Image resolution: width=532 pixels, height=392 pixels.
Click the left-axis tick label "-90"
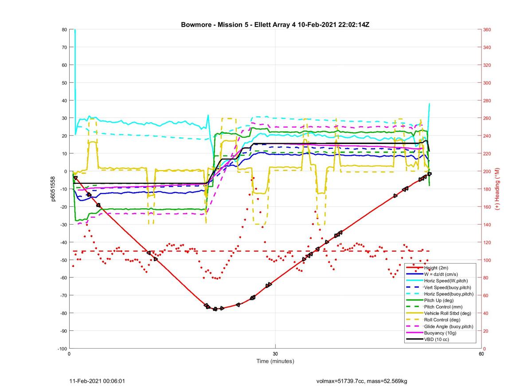[x=63, y=331]
